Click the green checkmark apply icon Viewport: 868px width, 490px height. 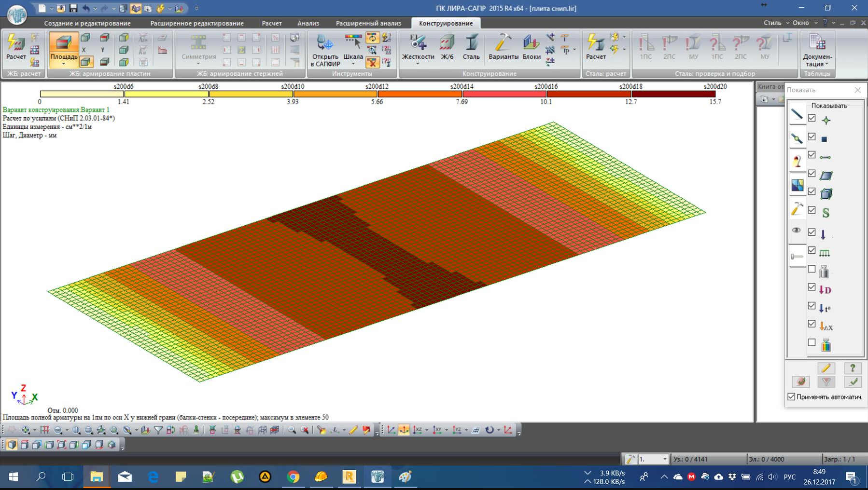tap(853, 382)
